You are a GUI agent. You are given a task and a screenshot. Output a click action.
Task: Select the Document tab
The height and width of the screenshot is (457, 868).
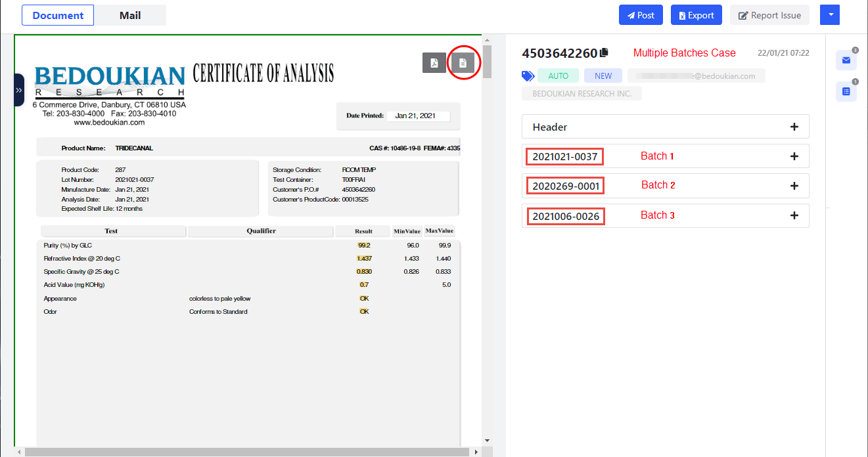click(x=58, y=15)
